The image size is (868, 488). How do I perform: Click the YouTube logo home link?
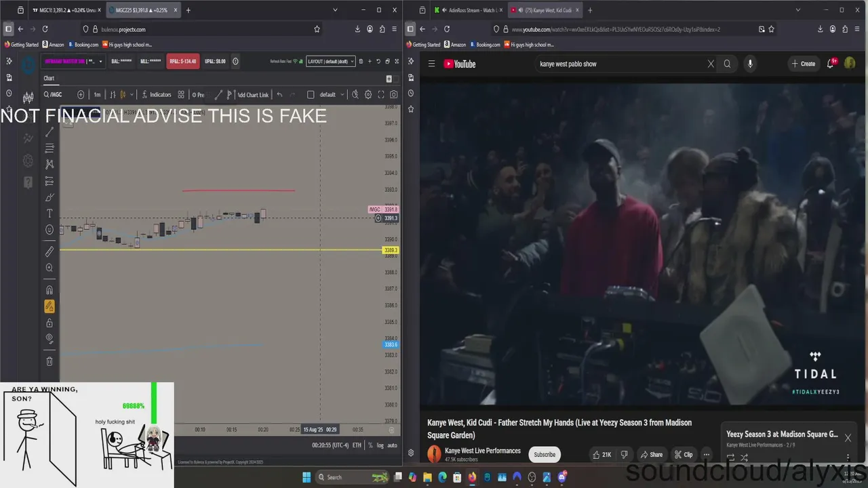460,64
